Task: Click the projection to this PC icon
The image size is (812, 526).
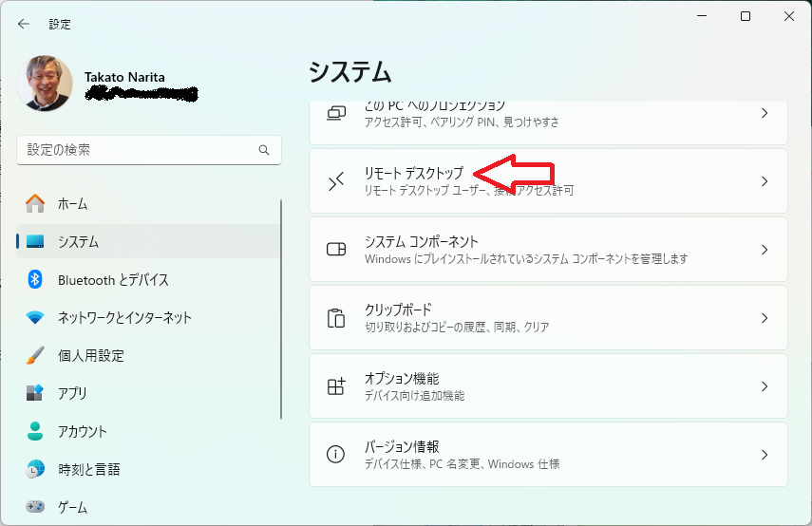Action: [x=336, y=113]
